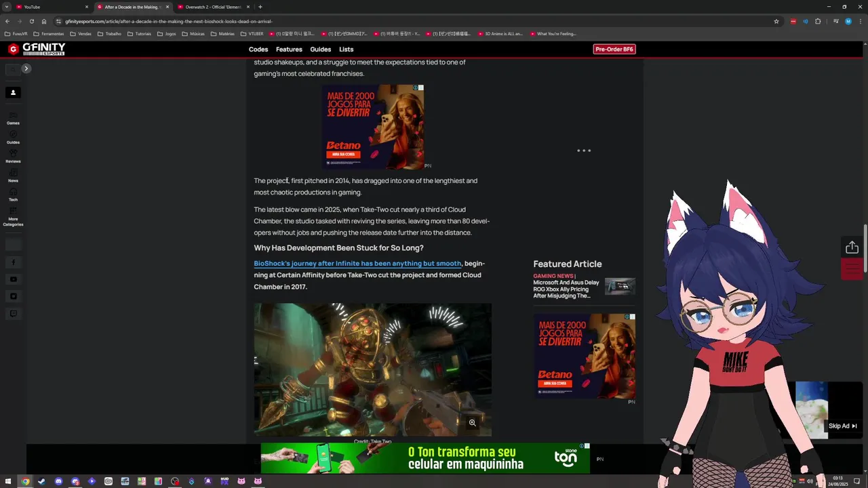868x488 pixels.
Task: Open Gfinity YouTube channel icon
Action: click(13, 279)
